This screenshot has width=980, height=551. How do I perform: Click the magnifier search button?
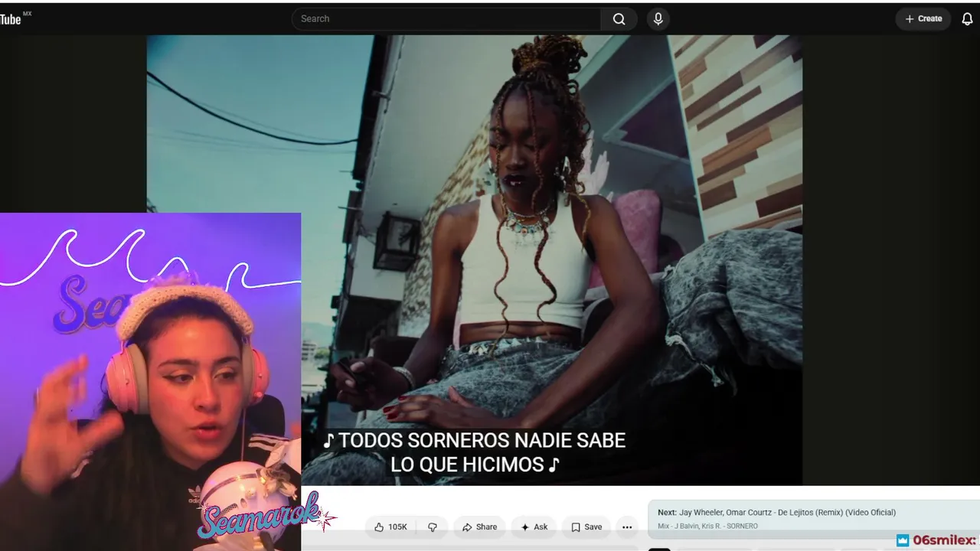pyautogui.click(x=619, y=19)
